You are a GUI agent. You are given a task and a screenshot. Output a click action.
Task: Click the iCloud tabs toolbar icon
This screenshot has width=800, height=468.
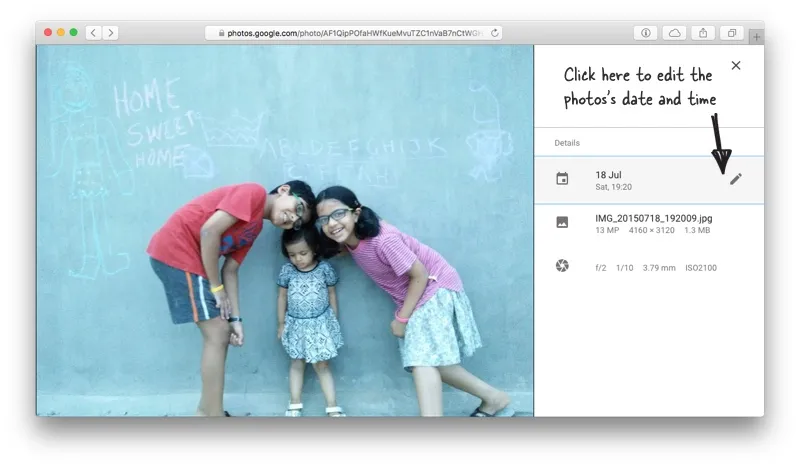click(674, 33)
